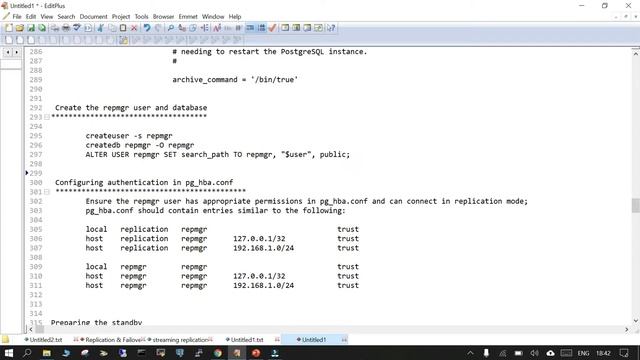Show hidden system tray icons chevron
This screenshot has height=360, width=640.
(x=470, y=353)
